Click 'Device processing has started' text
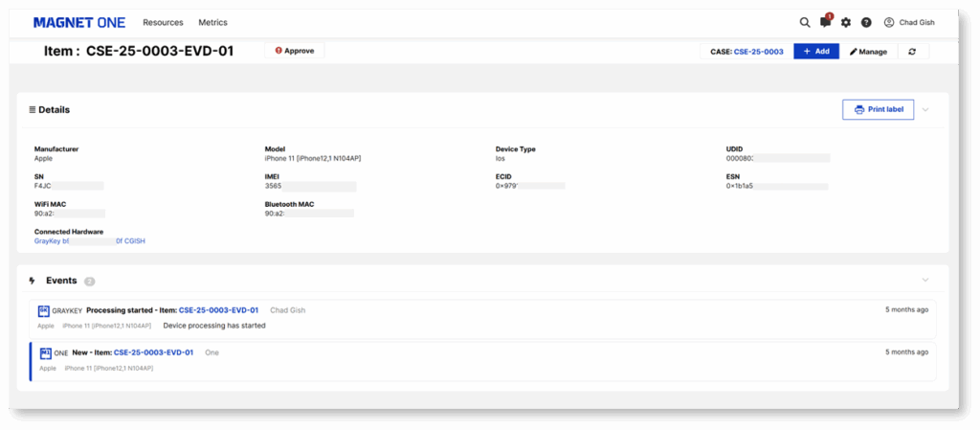The height and width of the screenshot is (430, 980). pos(214,326)
